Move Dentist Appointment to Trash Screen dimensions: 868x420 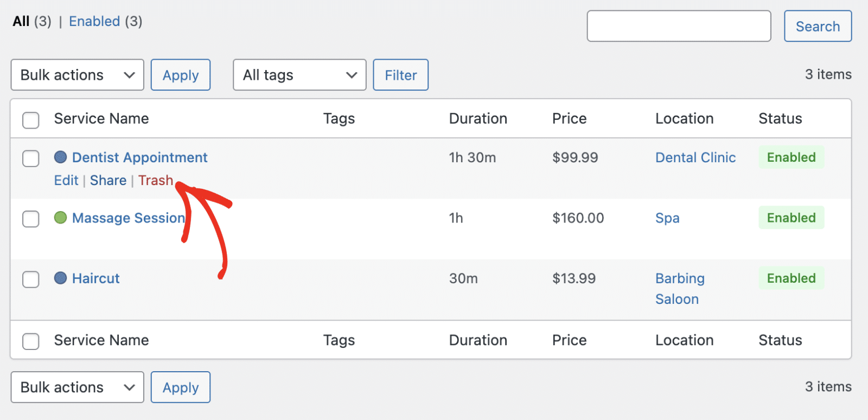pyautogui.click(x=156, y=180)
